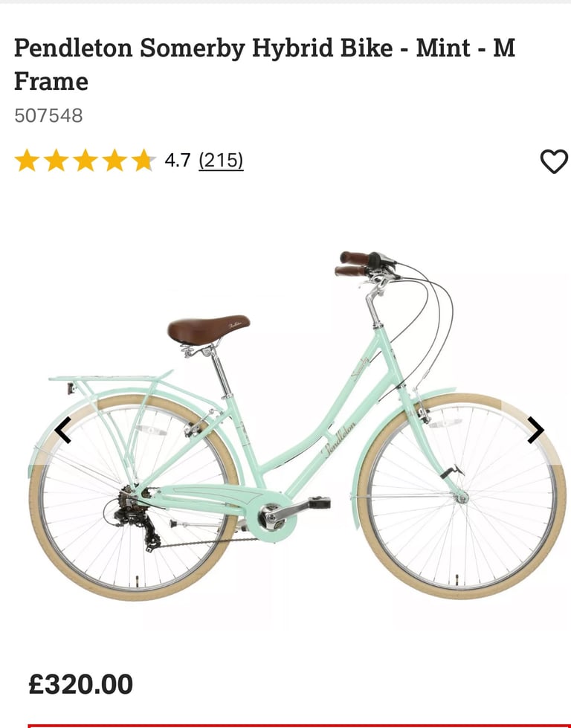Select the product code 507548
This screenshot has height=728, width=571.
(48, 115)
